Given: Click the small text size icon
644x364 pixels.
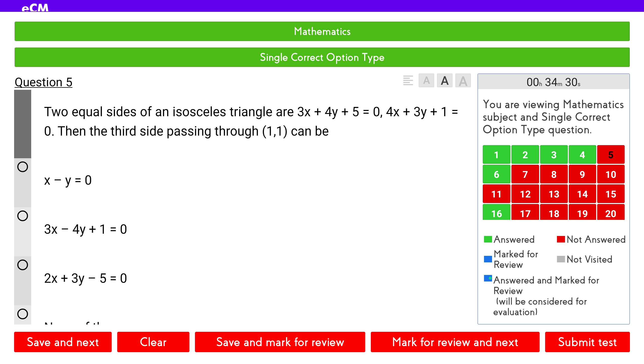Looking at the screenshot, I should pyautogui.click(x=425, y=81).
